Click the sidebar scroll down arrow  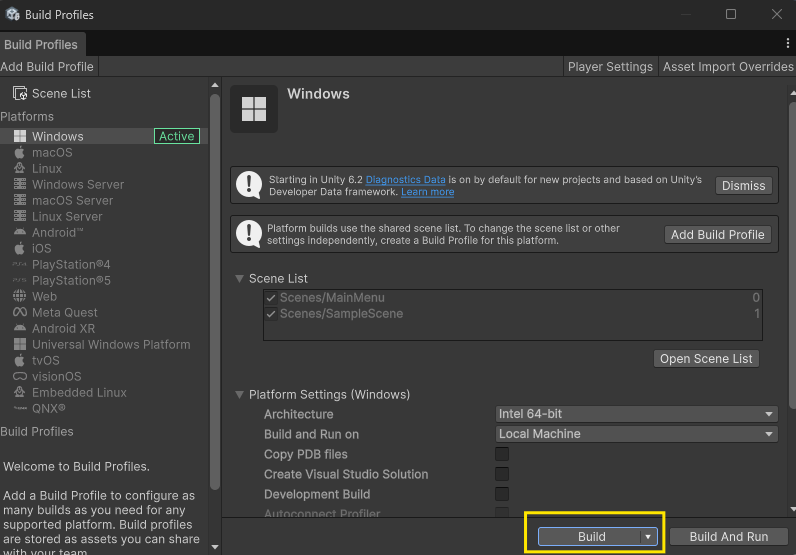coord(215,547)
